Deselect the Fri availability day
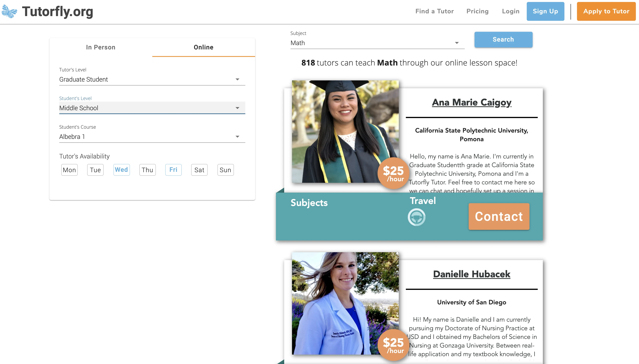Screen dimensions: 639x364 (173, 170)
